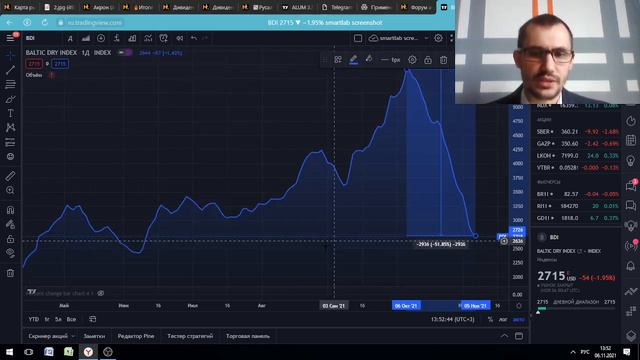Create an alert with alarm-clock icon

(x=164, y=38)
